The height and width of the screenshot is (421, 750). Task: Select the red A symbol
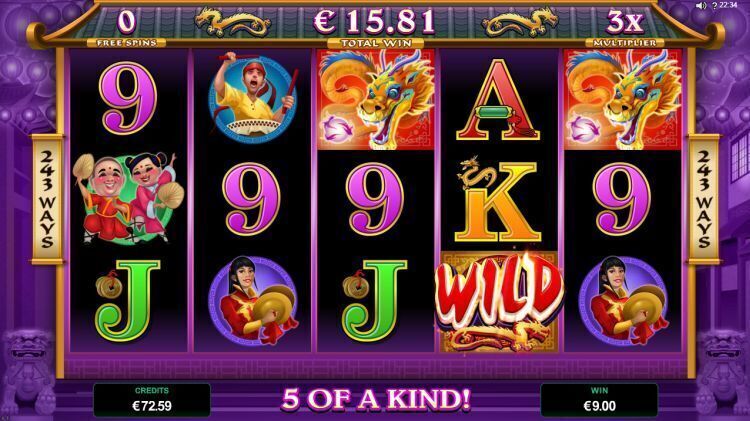(498, 100)
